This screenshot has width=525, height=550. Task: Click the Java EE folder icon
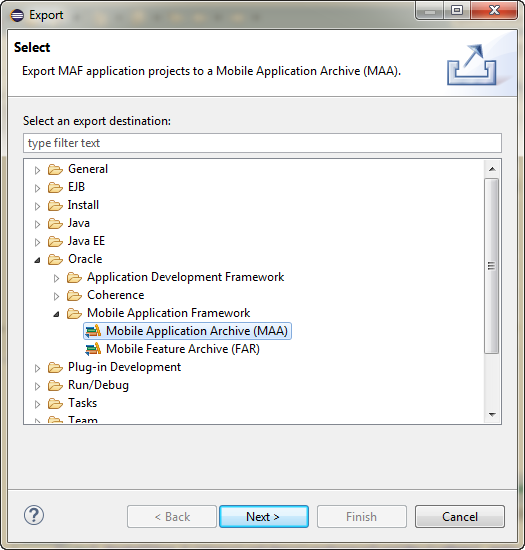(x=55, y=241)
